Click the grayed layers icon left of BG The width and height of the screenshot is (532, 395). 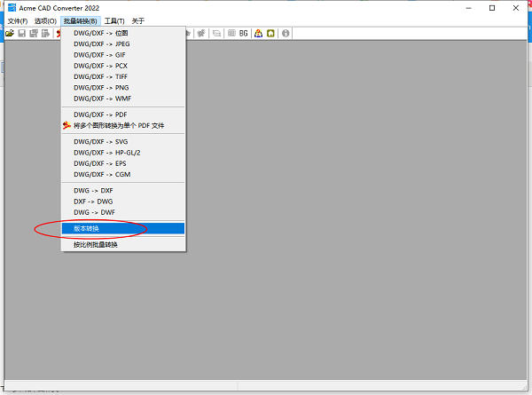231,33
